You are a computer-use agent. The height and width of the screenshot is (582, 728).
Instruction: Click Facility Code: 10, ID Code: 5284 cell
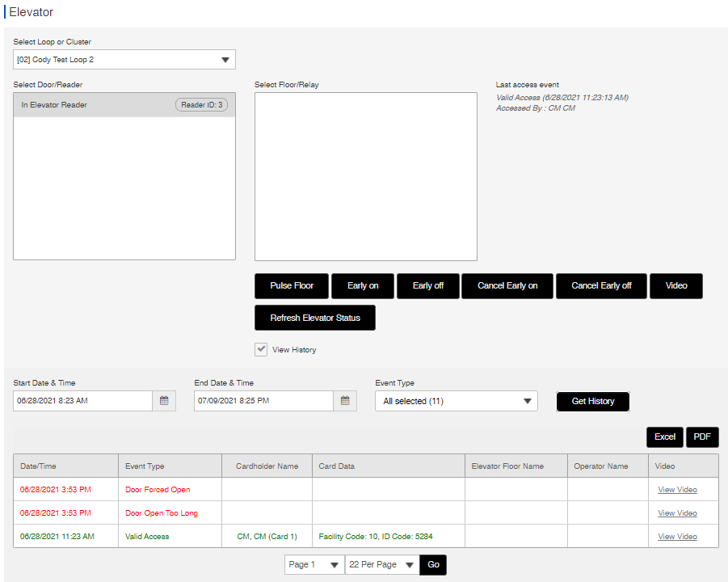[x=389, y=536]
